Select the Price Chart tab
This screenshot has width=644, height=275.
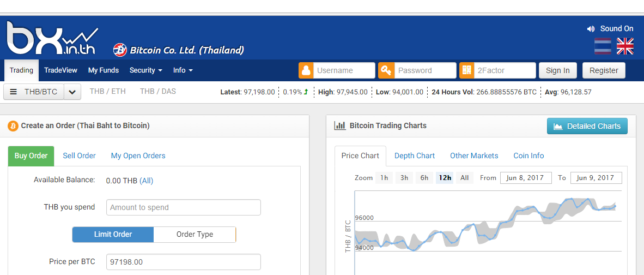pos(361,156)
